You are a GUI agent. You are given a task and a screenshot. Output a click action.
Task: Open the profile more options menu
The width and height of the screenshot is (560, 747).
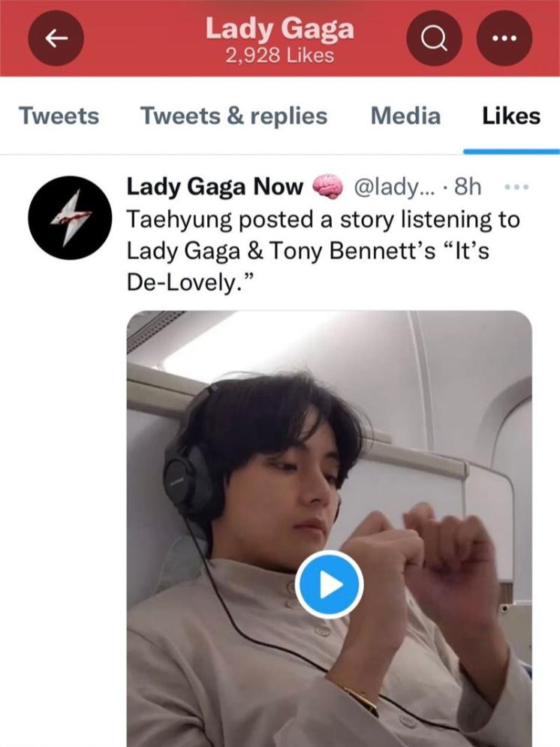(504, 38)
